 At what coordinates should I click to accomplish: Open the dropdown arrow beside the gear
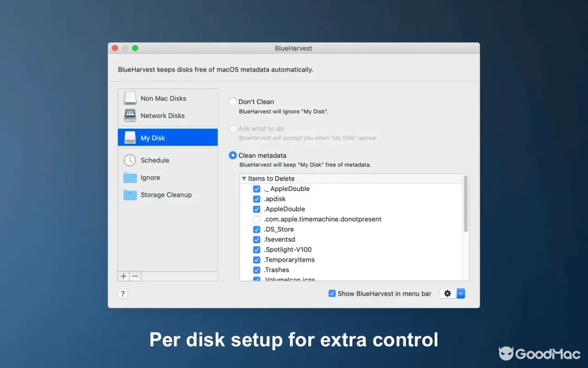click(x=461, y=293)
